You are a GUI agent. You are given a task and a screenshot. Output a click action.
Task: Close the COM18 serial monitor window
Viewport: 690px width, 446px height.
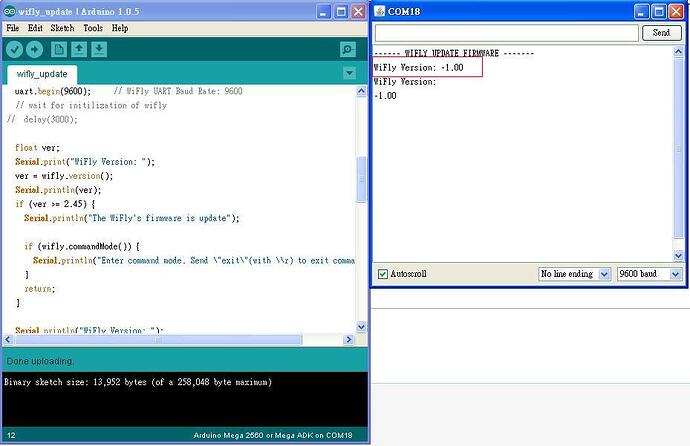coord(676,12)
